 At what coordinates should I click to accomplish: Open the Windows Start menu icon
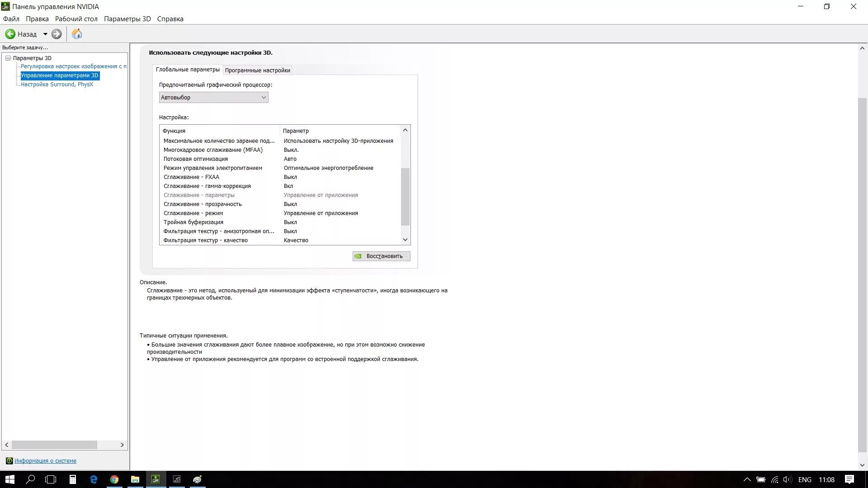coord(9,479)
